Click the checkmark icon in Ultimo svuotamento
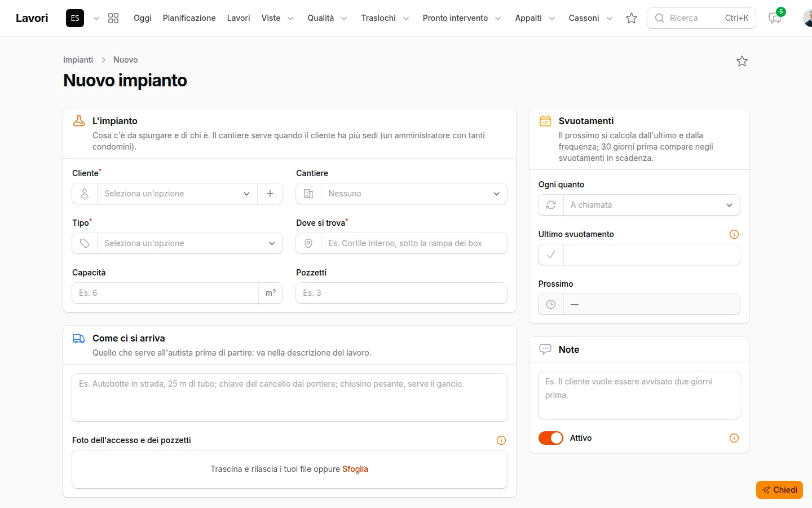Viewport: 812px width, 508px height. [551, 255]
